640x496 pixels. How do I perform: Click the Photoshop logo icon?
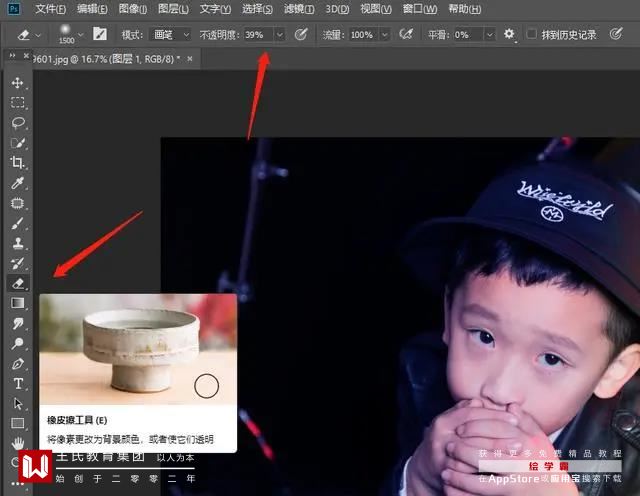point(14,9)
